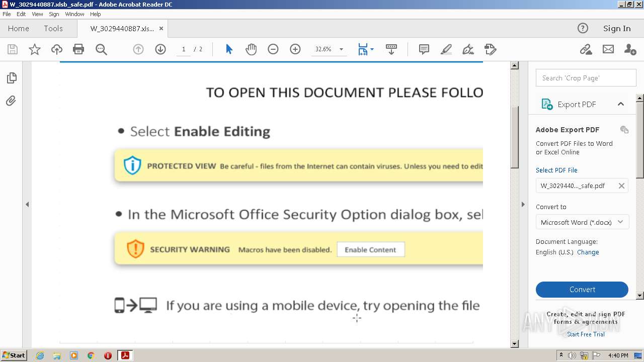Switch to the Tools tab

pos(53,28)
